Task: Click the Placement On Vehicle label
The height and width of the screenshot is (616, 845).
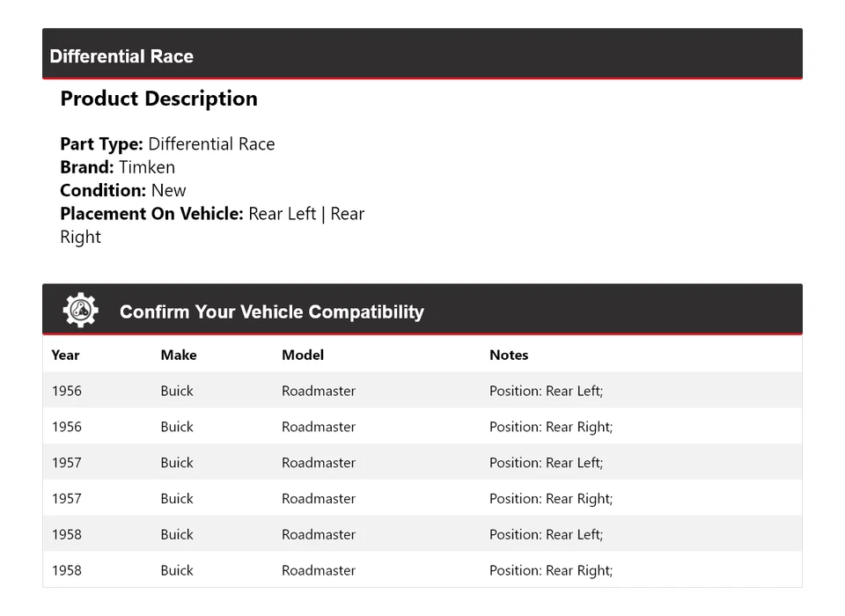Action: point(151,214)
